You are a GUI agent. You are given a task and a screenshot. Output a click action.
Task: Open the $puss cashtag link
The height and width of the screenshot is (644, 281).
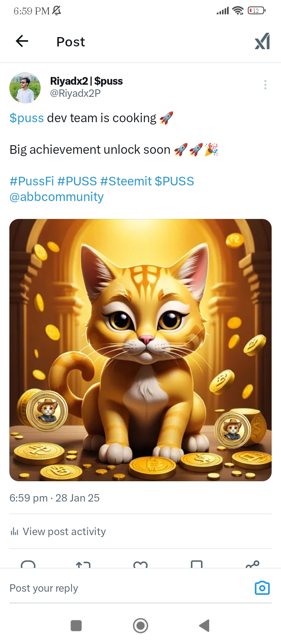pyautogui.click(x=27, y=118)
